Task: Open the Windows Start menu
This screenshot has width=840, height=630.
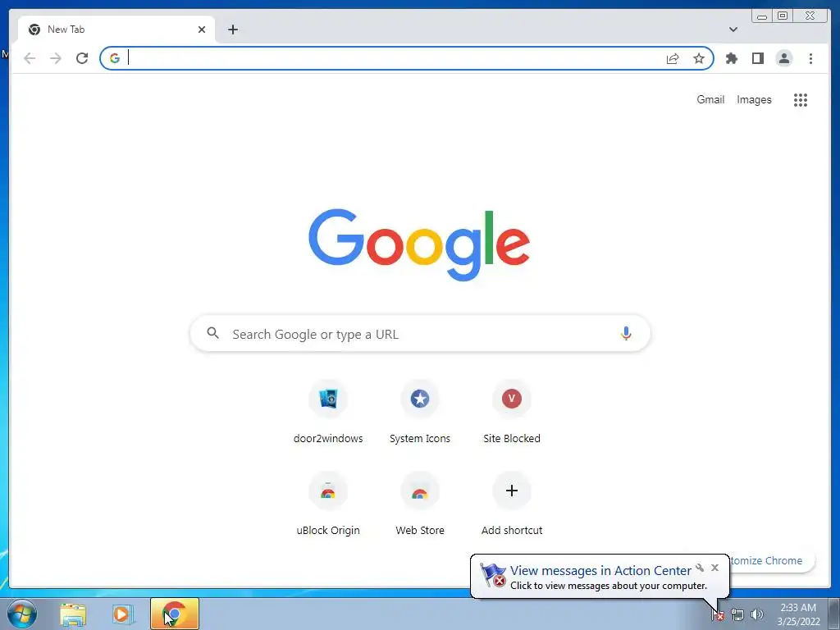Action: pos(21,614)
